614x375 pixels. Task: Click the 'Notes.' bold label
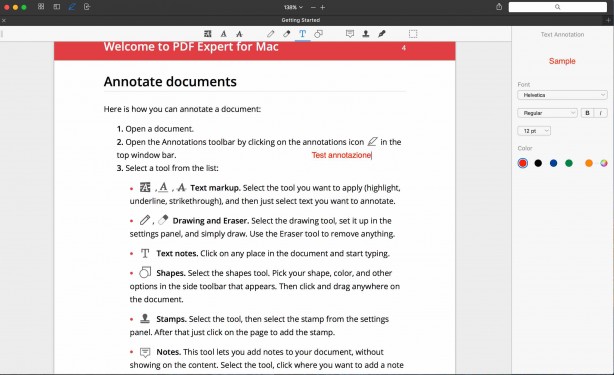[x=168, y=352]
